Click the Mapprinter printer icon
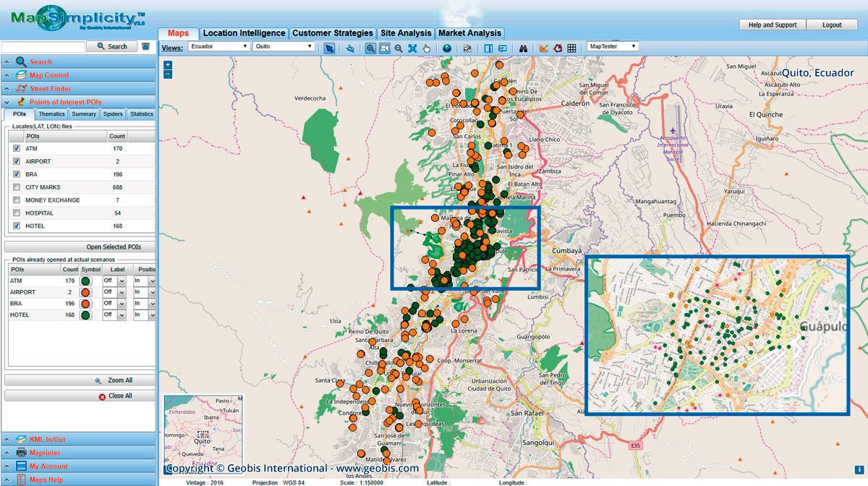This screenshot has height=486, width=868. (x=21, y=452)
